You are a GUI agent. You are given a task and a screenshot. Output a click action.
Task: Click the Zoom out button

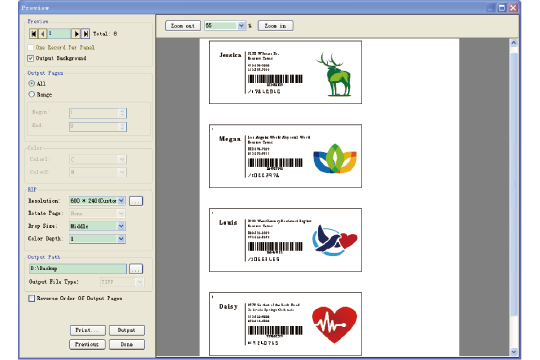click(183, 26)
